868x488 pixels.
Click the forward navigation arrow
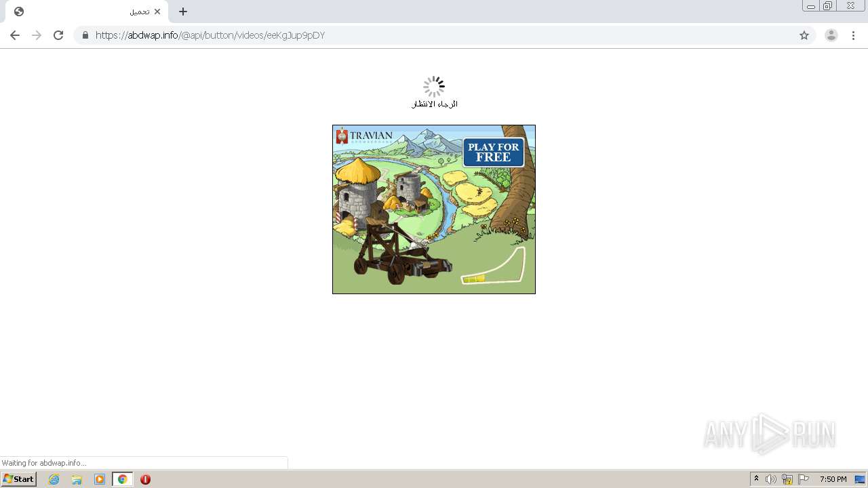pyautogui.click(x=37, y=35)
